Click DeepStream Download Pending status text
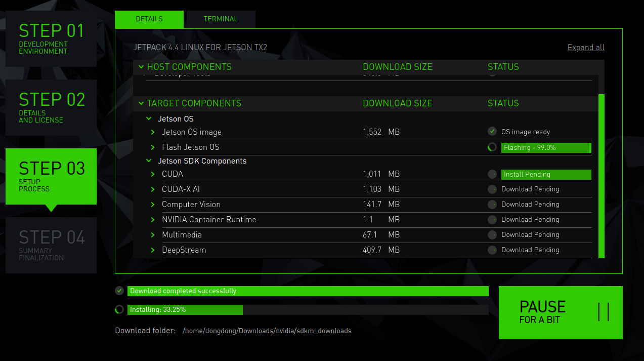Image resolution: width=644 pixels, height=361 pixels. 530,250
